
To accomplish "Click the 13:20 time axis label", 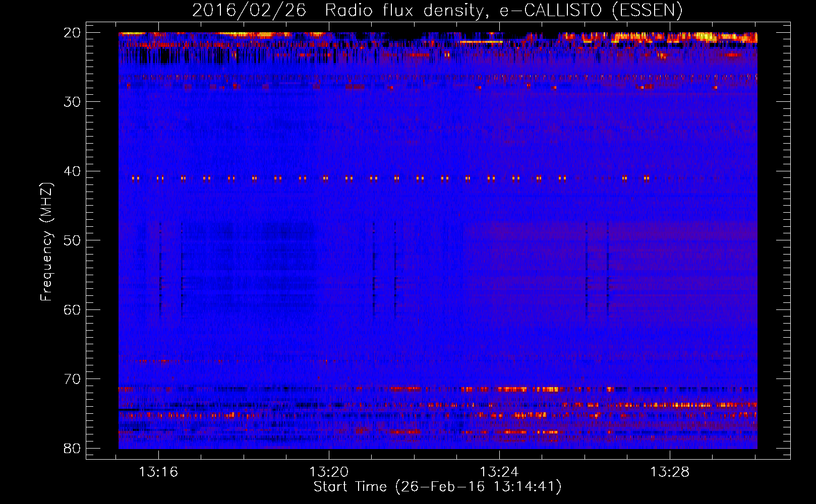I will click(x=329, y=472).
